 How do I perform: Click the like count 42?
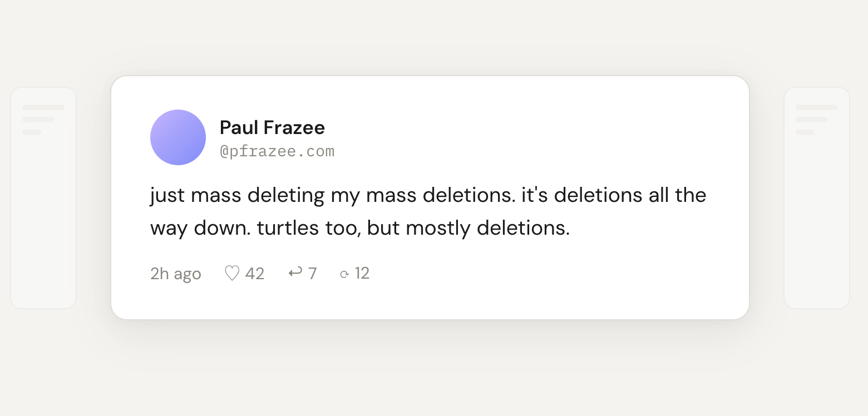pyautogui.click(x=255, y=274)
